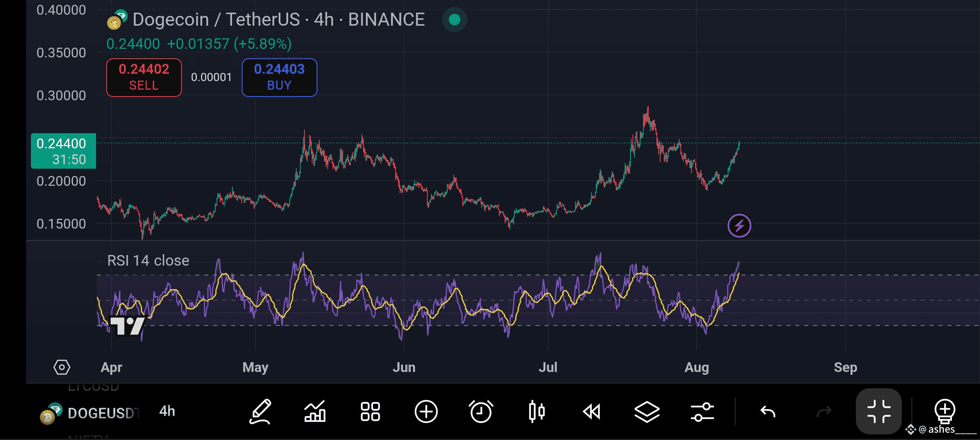
Task: Click the Jun label on the time axis
Action: 404,367
